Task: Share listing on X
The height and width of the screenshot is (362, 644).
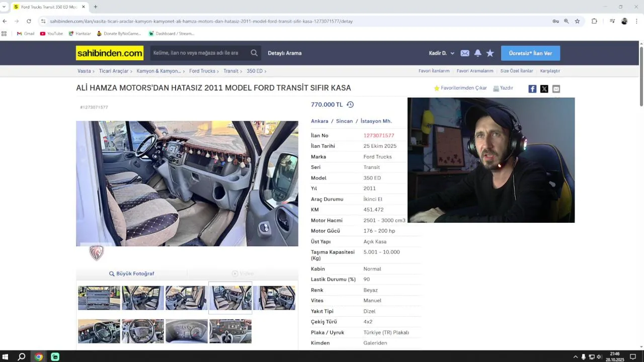Action: pos(544,89)
